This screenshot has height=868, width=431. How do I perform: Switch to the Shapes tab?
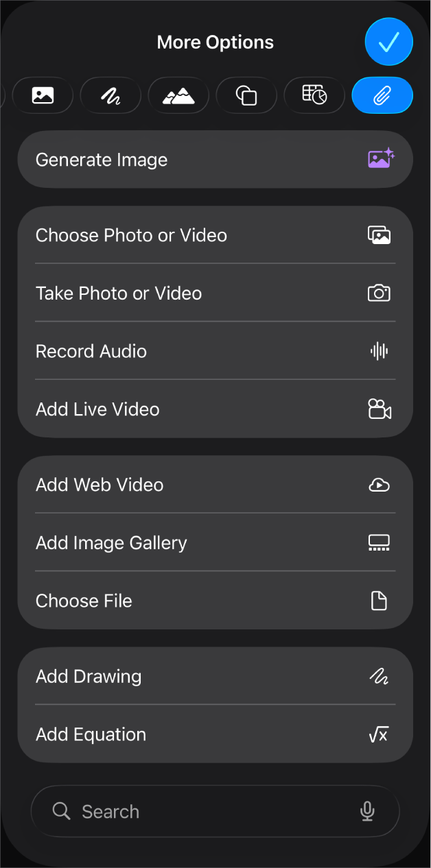246,95
